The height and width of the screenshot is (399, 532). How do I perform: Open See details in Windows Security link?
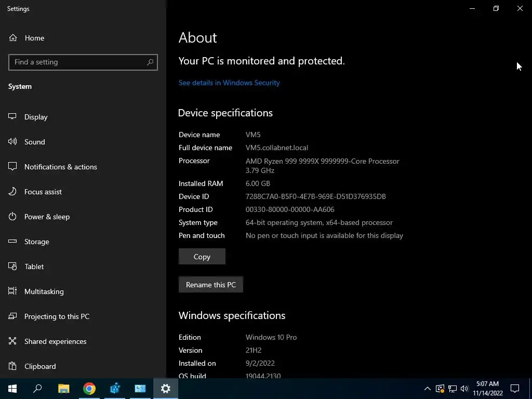tap(229, 83)
